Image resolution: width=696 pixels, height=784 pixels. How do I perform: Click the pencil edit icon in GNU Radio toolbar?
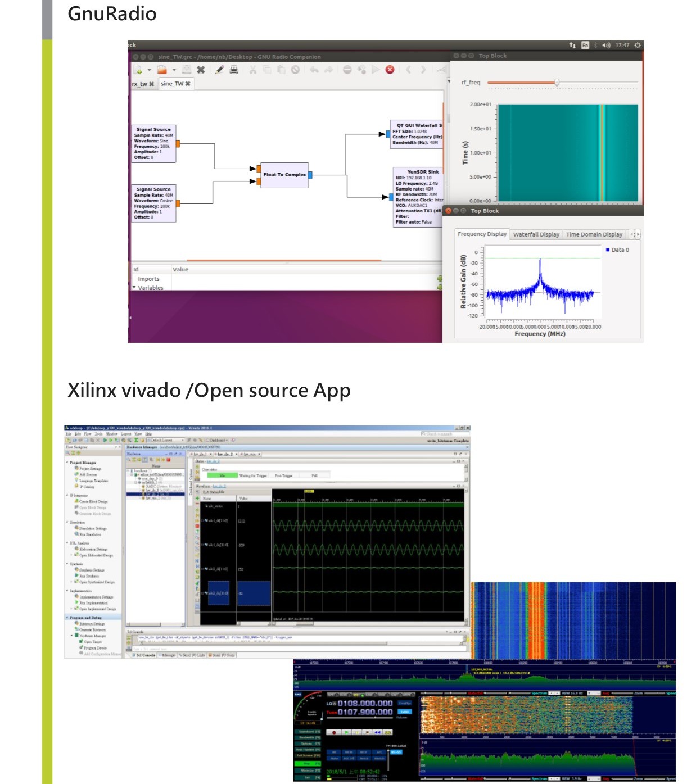click(x=219, y=70)
